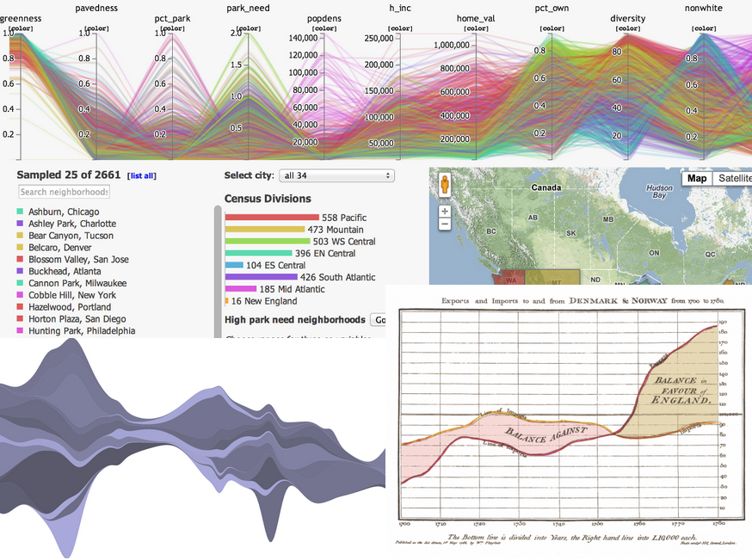The width and height of the screenshot is (752, 560).
Task: Click the Go button beside High park need
Action: tap(379, 320)
